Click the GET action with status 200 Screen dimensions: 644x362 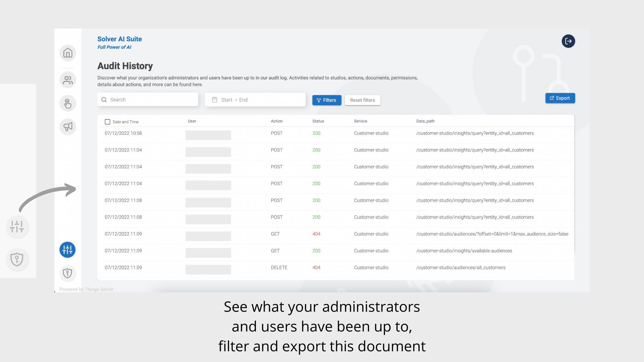coord(275,251)
